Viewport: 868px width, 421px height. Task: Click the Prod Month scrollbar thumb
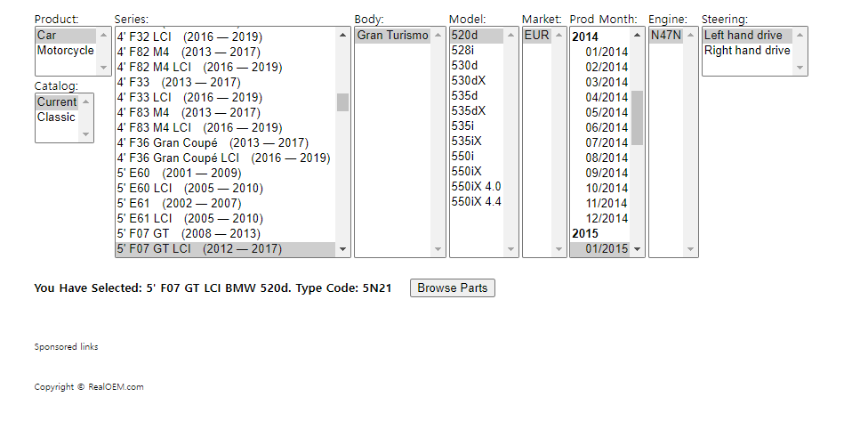pos(637,118)
